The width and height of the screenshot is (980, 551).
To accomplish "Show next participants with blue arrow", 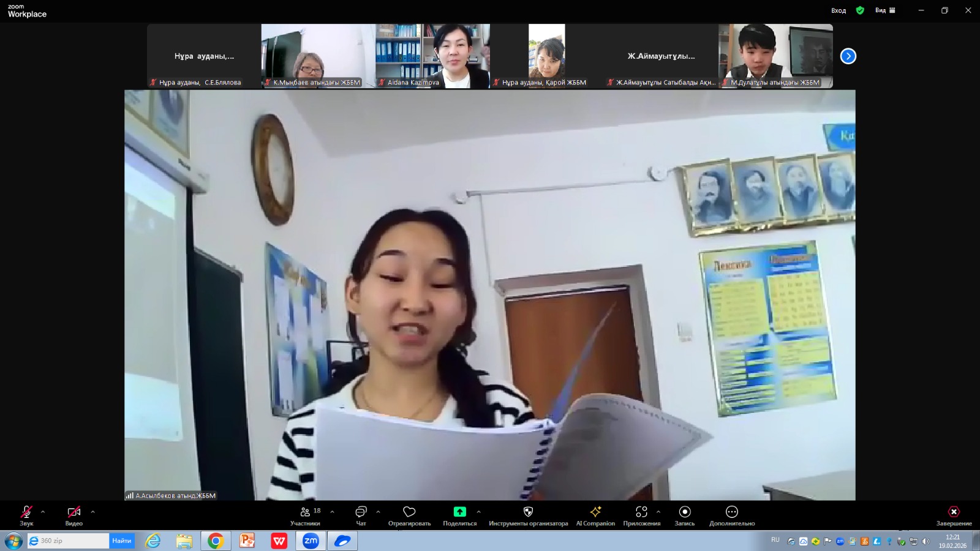I will point(848,56).
